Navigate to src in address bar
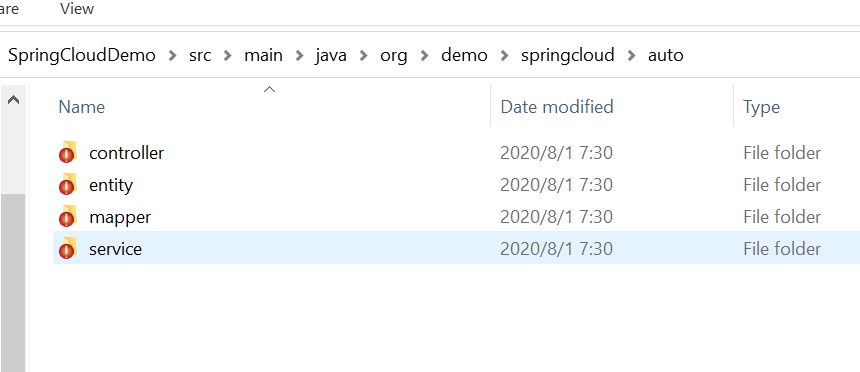Image resolution: width=860 pixels, height=372 pixels. pos(200,55)
